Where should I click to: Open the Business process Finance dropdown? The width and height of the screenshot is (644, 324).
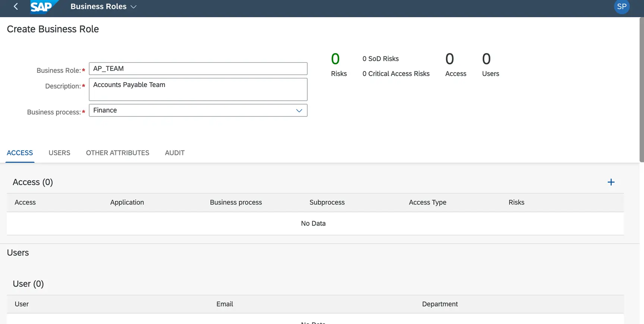(299, 110)
